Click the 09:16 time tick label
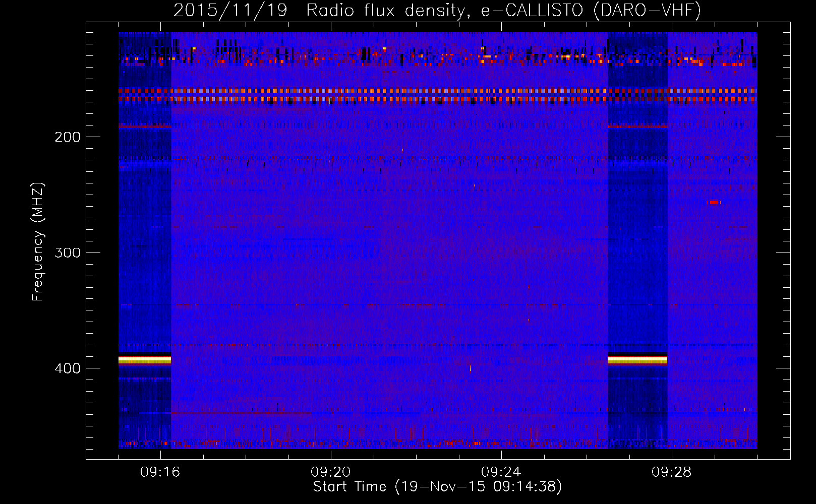The width and height of the screenshot is (816, 504). 160,472
